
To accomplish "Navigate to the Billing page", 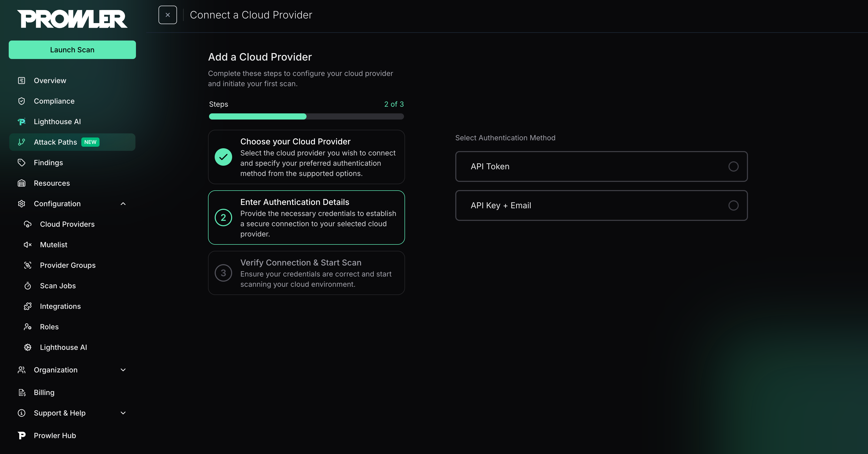I will click(44, 392).
